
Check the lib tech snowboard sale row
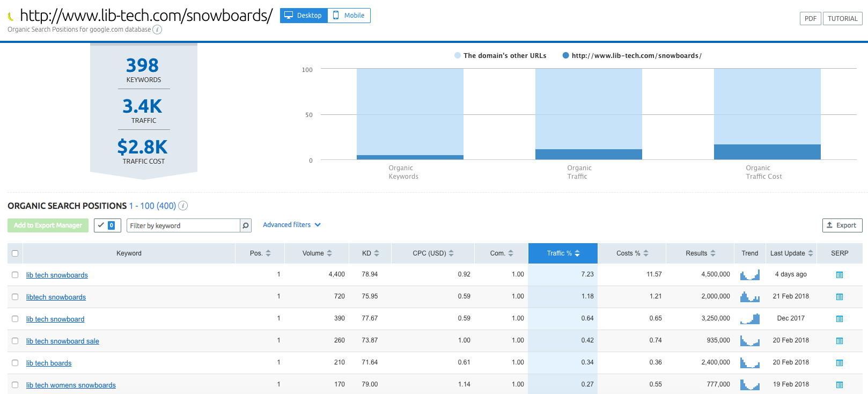pyautogui.click(x=15, y=341)
